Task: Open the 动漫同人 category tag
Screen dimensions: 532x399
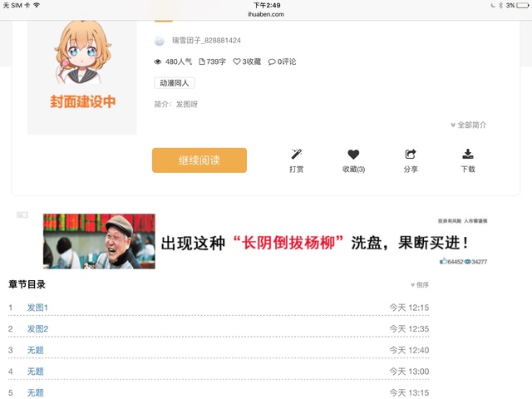Action: 175,83
